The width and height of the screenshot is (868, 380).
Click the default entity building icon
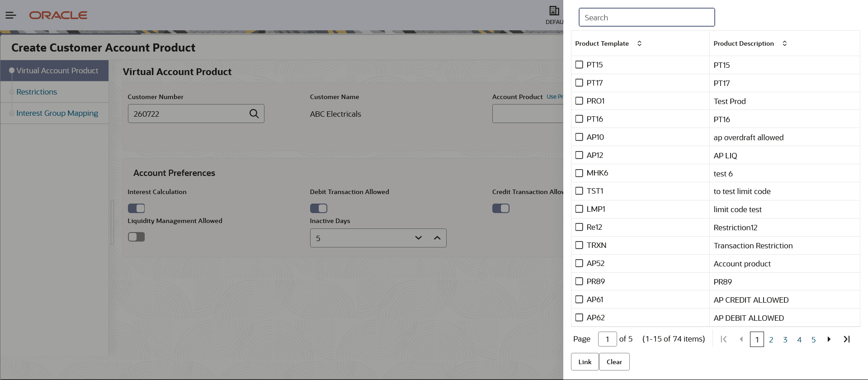(x=554, y=10)
